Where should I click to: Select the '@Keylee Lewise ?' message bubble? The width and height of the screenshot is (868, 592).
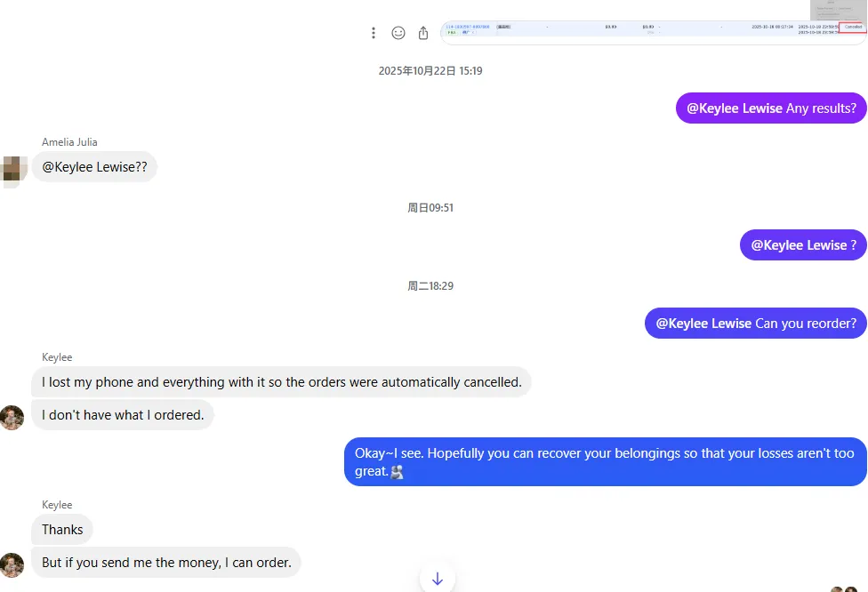coord(803,245)
